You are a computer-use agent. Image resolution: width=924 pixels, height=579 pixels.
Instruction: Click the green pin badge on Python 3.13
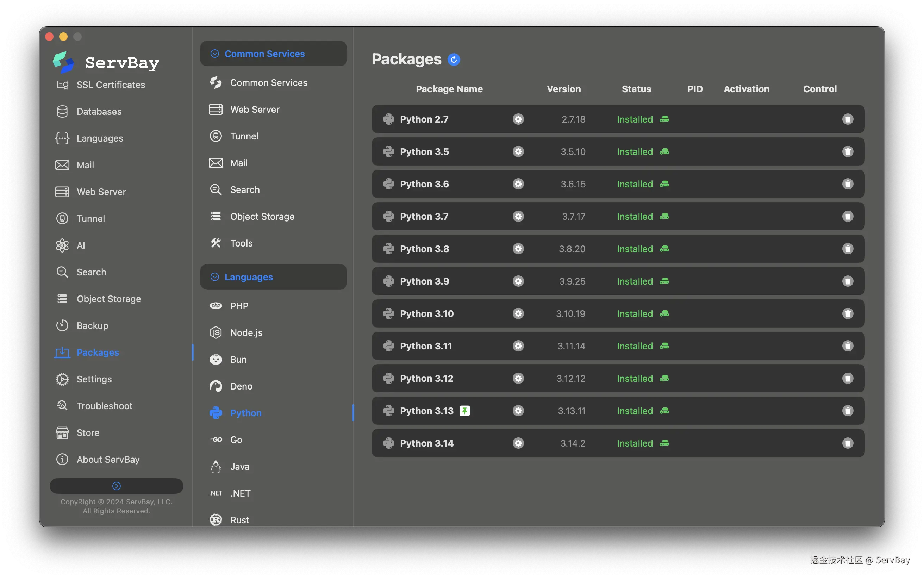tap(464, 411)
